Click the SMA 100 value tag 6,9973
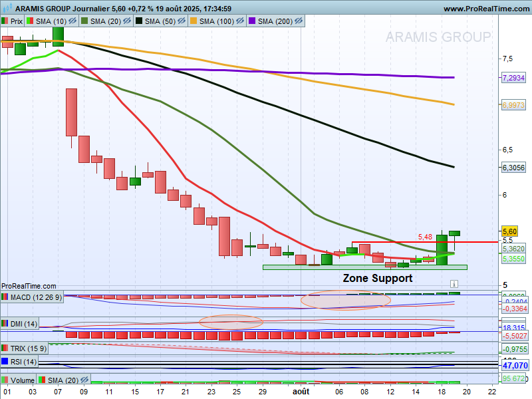Screen dimensions: 532x399 (x=513, y=105)
